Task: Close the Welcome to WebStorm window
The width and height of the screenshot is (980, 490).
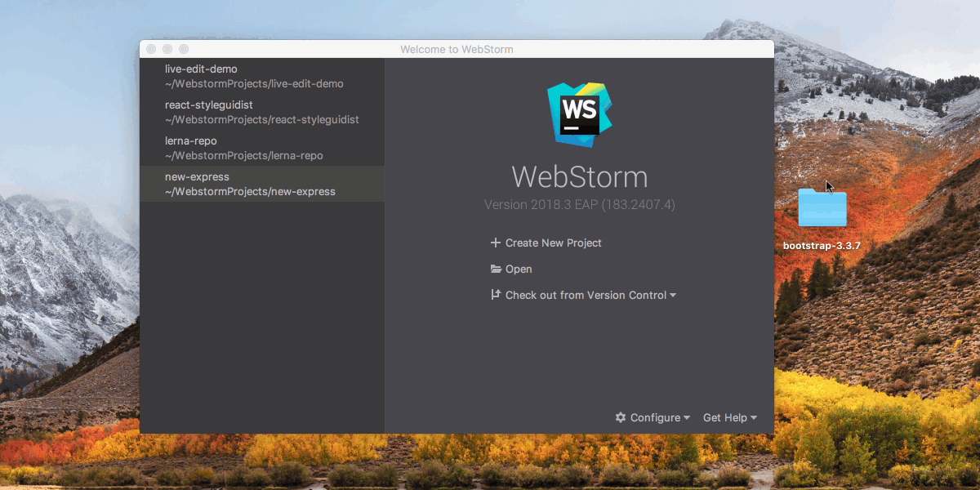Action: pyautogui.click(x=151, y=49)
